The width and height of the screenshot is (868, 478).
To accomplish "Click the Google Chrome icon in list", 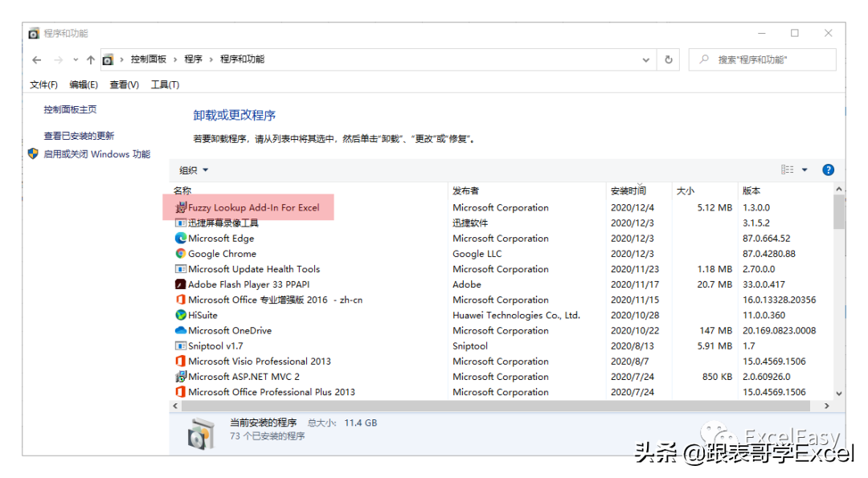I will [181, 253].
